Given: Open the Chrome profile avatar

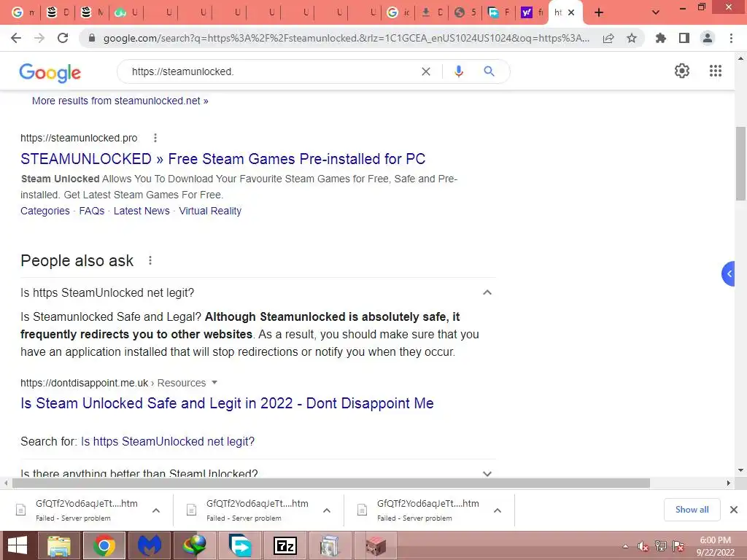Looking at the screenshot, I should (x=708, y=38).
